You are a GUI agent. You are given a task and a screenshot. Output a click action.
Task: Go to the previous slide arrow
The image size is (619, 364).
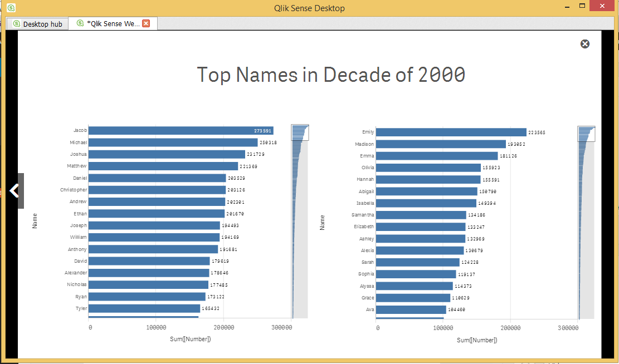[14, 191]
